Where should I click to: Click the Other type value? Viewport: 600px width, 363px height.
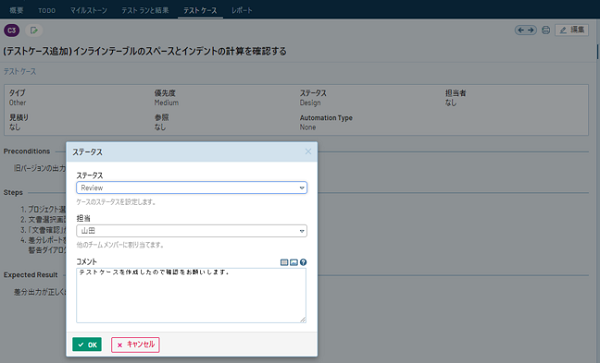click(x=18, y=103)
